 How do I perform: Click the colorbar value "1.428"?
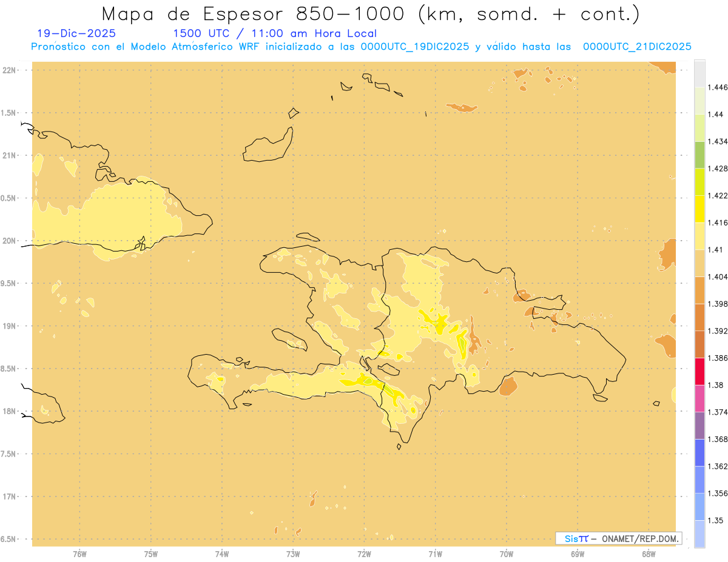point(719,169)
